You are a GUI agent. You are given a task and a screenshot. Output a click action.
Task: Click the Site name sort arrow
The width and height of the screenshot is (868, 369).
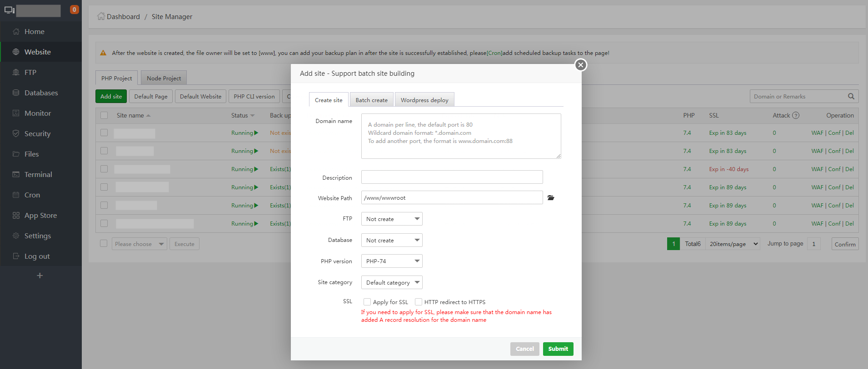[x=148, y=116]
